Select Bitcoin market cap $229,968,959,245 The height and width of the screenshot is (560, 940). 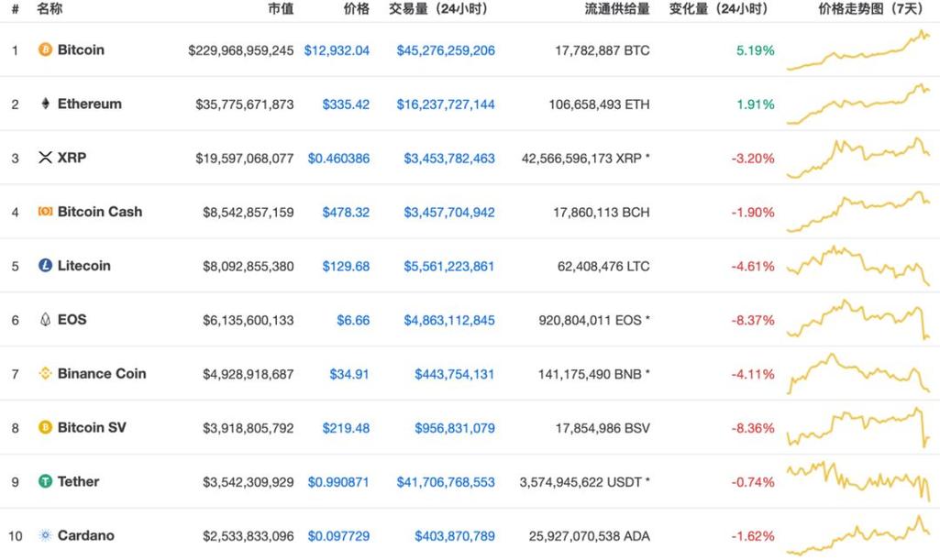(x=241, y=50)
